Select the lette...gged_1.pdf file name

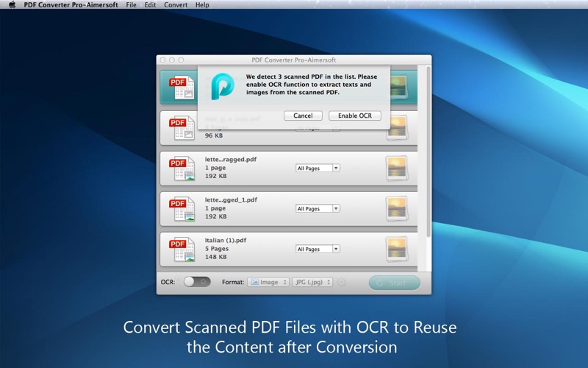click(x=231, y=199)
